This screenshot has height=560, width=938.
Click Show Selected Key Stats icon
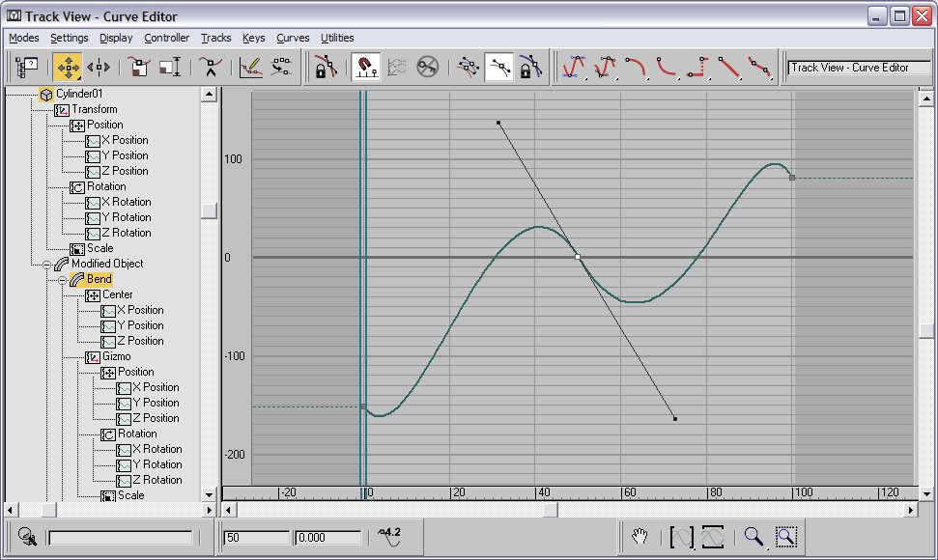pyautogui.click(x=390, y=536)
